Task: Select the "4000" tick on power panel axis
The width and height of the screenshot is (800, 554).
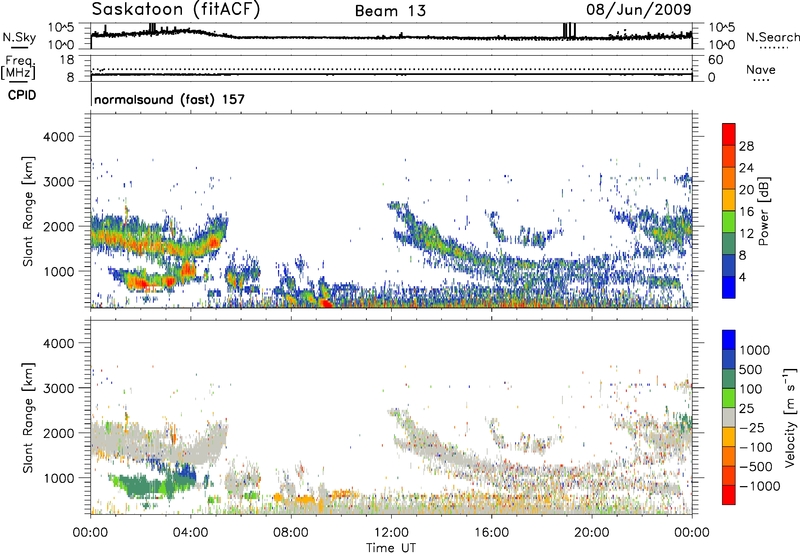Action: tap(58, 137)
